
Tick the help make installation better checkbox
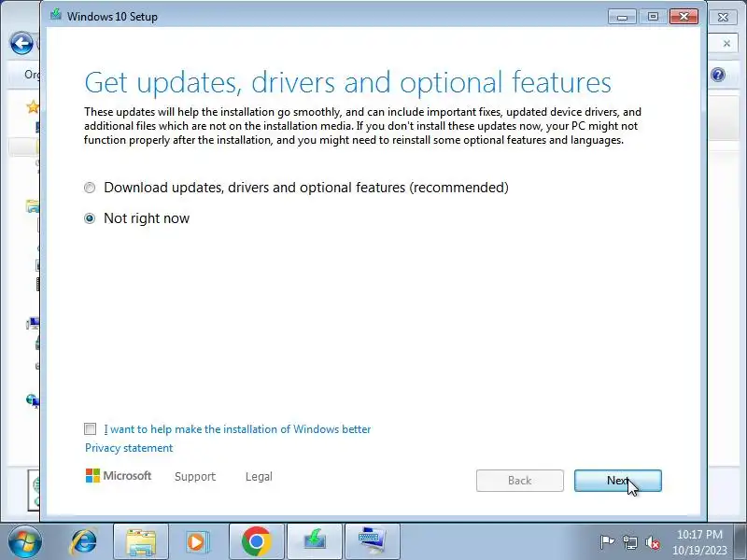pos(90,429)
